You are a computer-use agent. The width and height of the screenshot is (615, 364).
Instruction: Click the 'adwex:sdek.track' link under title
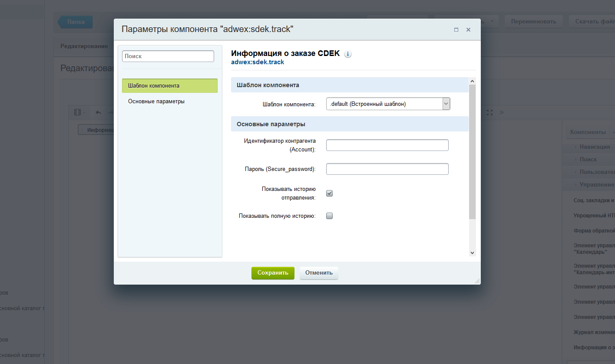(x=258, y=62)
